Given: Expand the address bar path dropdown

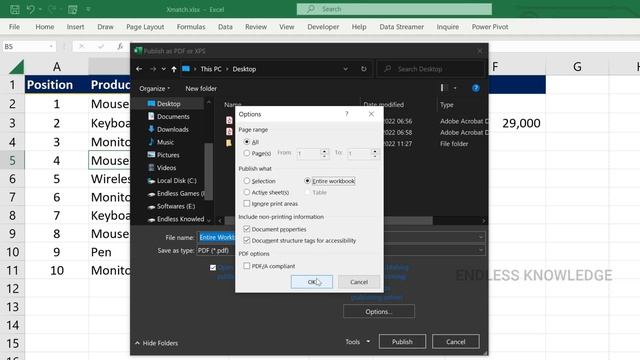Looking at the screenshot, I should pos(345,69).
